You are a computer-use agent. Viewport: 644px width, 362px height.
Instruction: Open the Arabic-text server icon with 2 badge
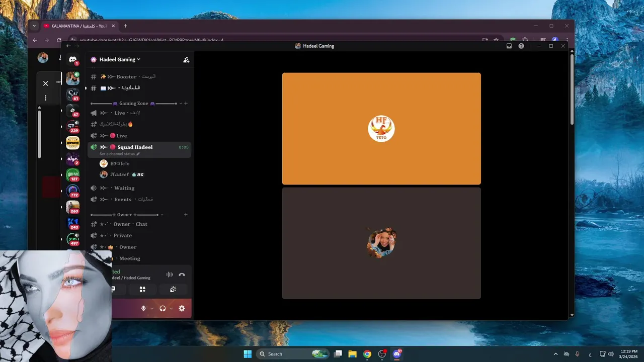(73, 159)
